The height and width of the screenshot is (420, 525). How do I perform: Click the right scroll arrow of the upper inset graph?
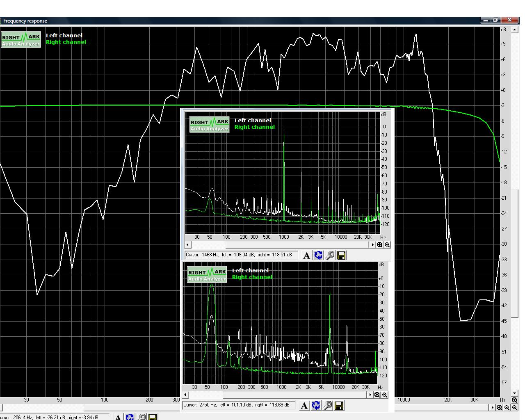pos(373,245)
